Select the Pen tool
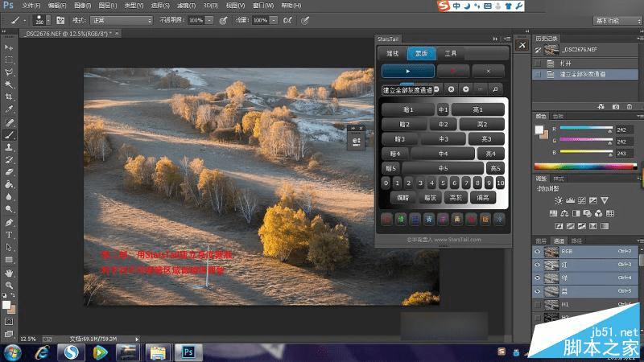Image resolution: width=644 pixels, height=362 pixels. tap(9, 222)
